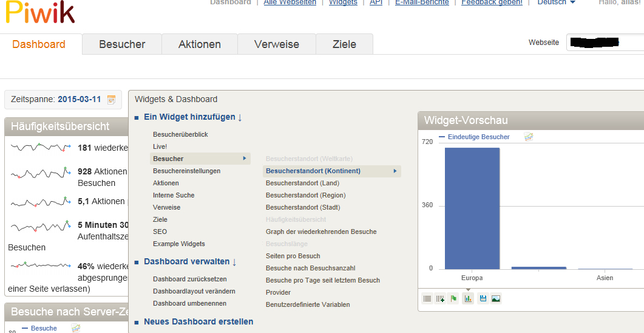644x333 pixels.
Task: Click the green flag goals table icon
Action: click(x=453, y=299)
